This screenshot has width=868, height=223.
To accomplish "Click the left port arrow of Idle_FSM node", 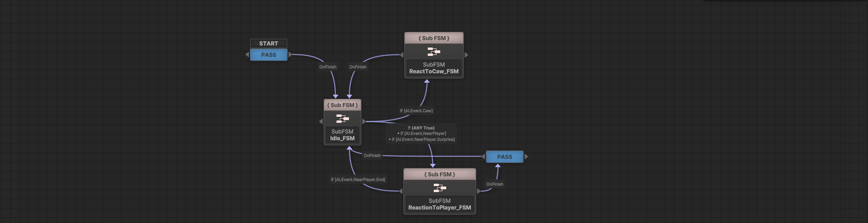I will click(x=321, y=121).
